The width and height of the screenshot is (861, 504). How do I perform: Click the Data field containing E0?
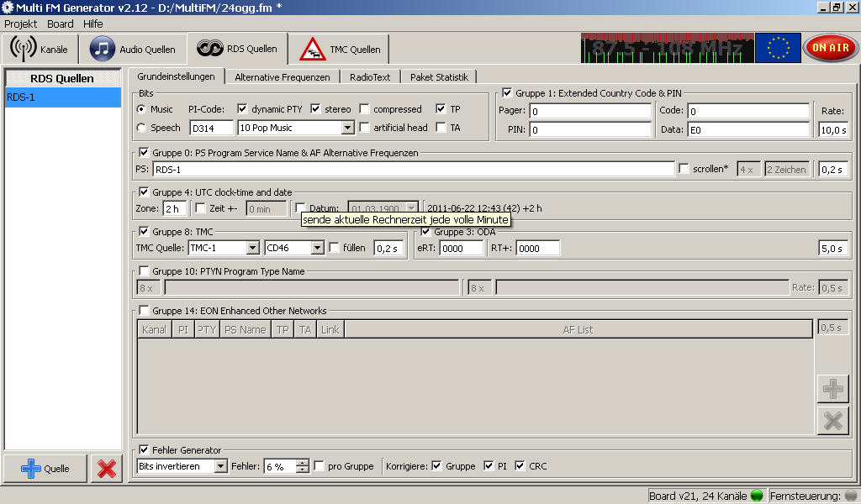[x=748, y=130]
